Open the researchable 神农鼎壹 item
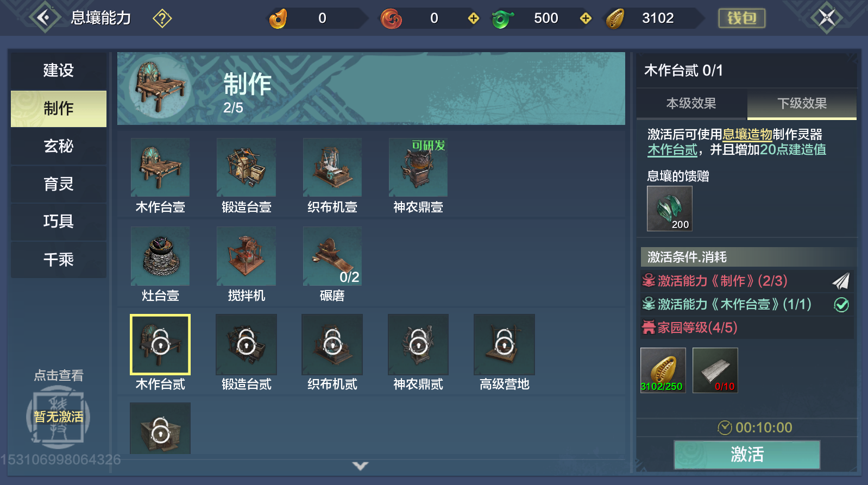 tap(418, 167)
